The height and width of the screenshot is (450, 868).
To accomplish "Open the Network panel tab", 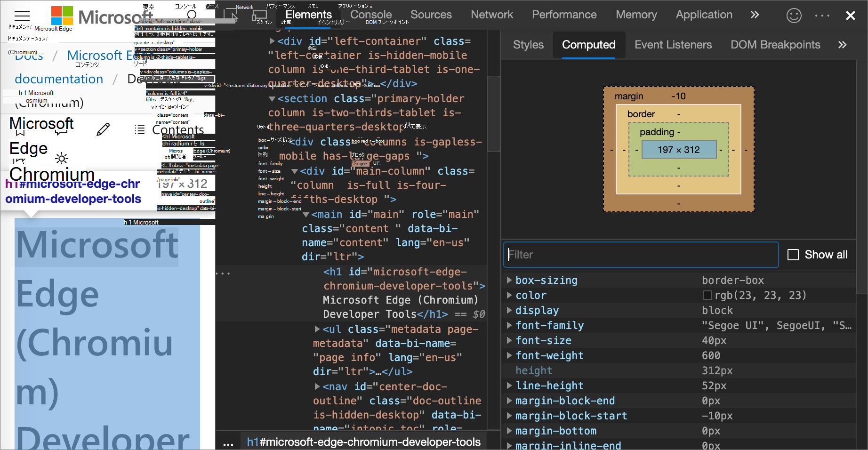I will point(492,15).
